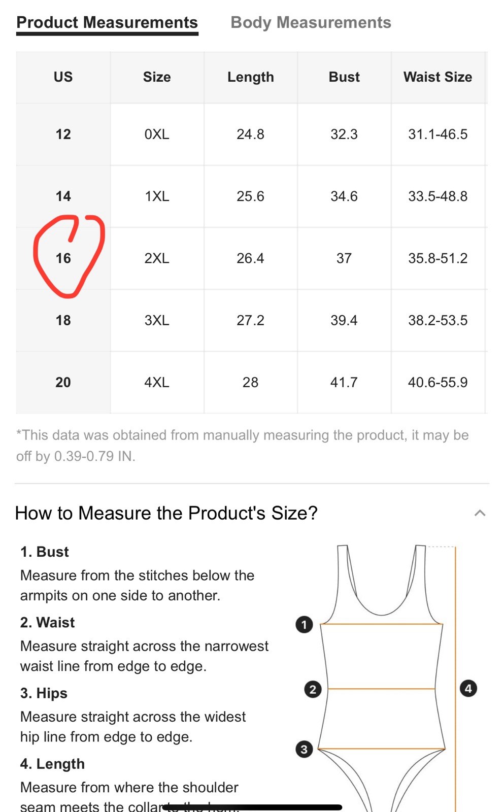The image size is (504, 812).
Task: Click the US size 20 row label
Action: click(63, 382)
